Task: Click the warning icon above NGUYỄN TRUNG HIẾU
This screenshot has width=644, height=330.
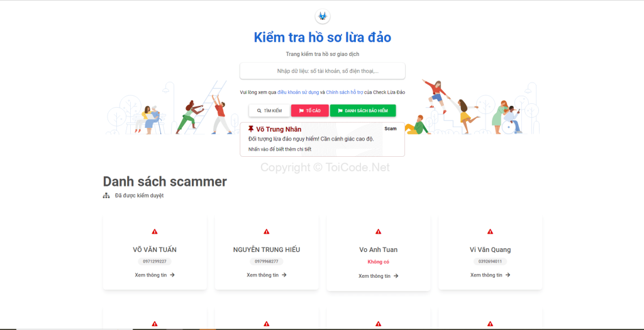Action: click(x=267, y=232)
